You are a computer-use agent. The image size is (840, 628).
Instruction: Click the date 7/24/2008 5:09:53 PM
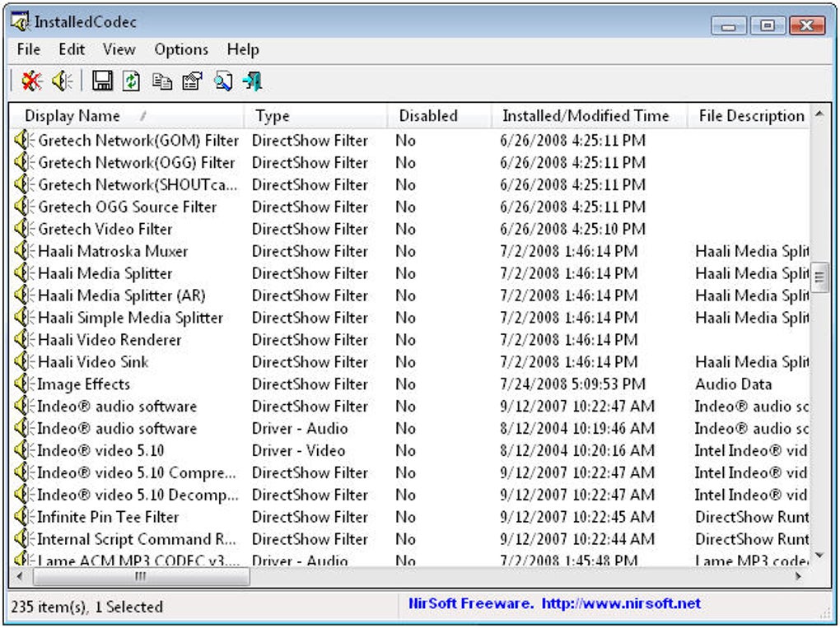(x=572, y=384)
